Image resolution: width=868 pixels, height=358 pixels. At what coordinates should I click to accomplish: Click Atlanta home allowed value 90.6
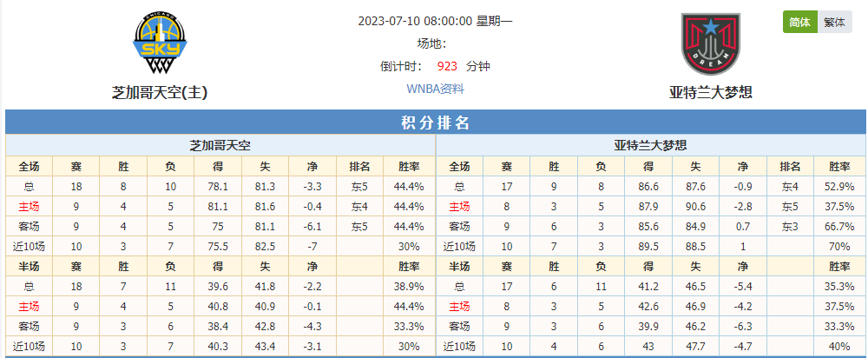tap(695, 207)
